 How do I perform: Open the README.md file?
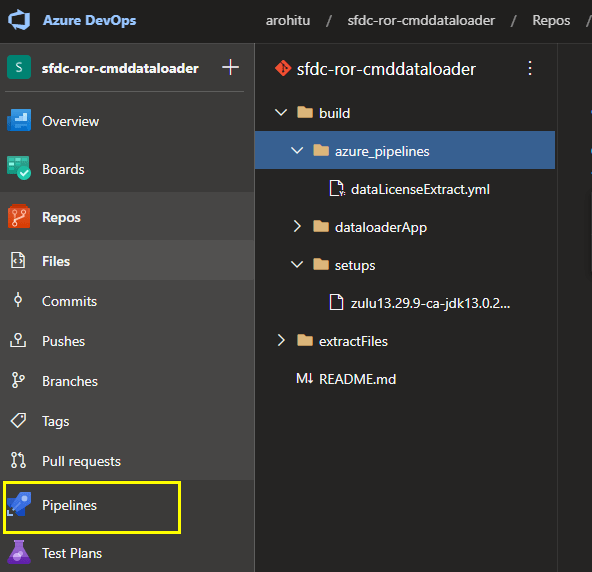point(358,379)
